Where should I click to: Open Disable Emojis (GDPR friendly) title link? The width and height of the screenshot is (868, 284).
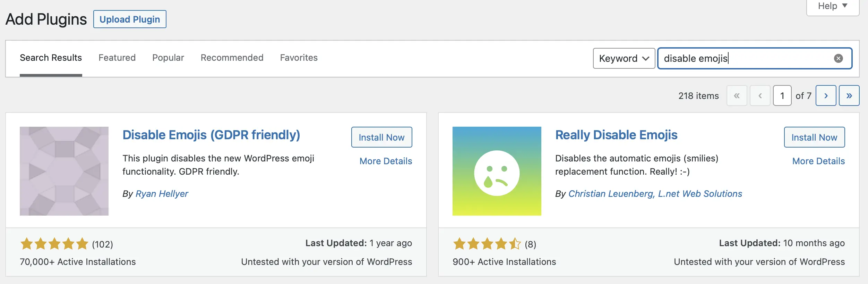point(211,135)
